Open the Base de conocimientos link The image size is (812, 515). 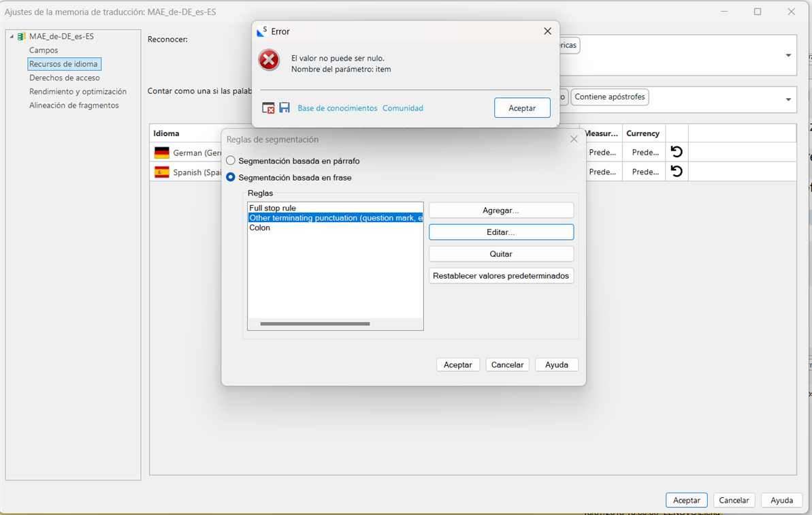(x=337, y=108)
